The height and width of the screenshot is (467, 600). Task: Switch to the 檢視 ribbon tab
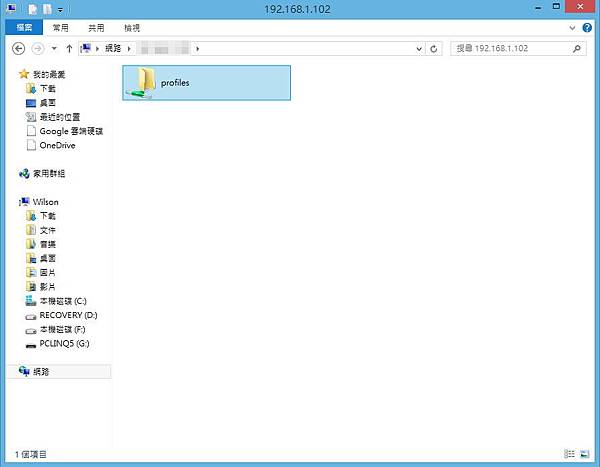coord(132,28)
